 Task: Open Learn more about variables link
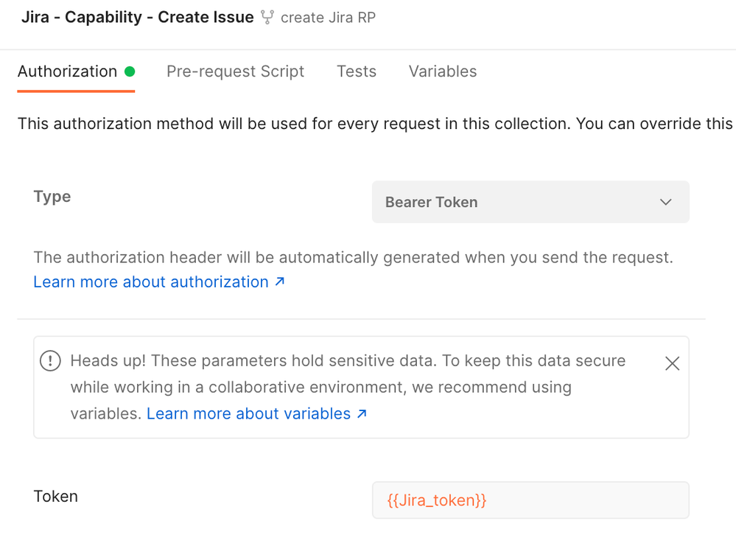point(249,413)
